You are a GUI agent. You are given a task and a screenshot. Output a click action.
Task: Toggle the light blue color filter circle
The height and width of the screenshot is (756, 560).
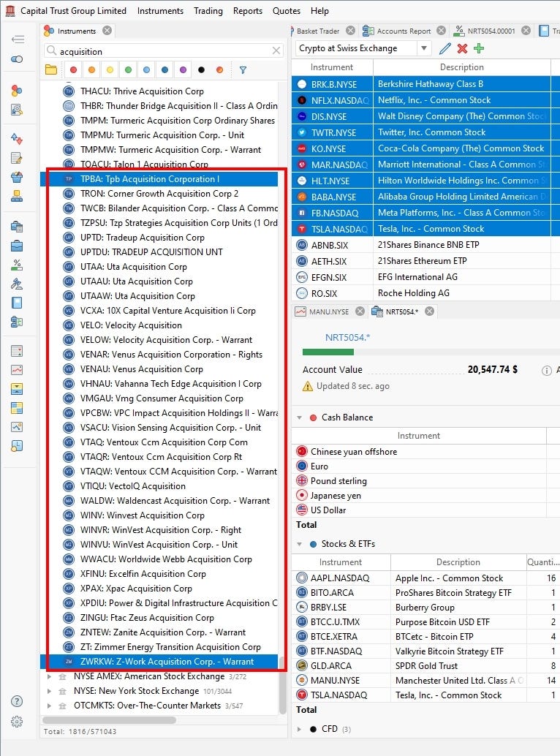pyautogui.click(x=146, y=70)
